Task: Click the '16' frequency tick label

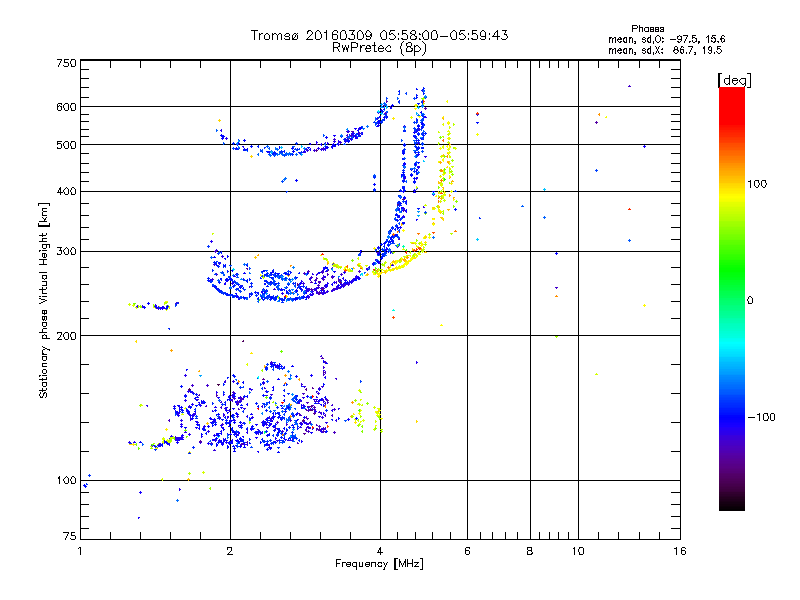Action: point(680,551)
